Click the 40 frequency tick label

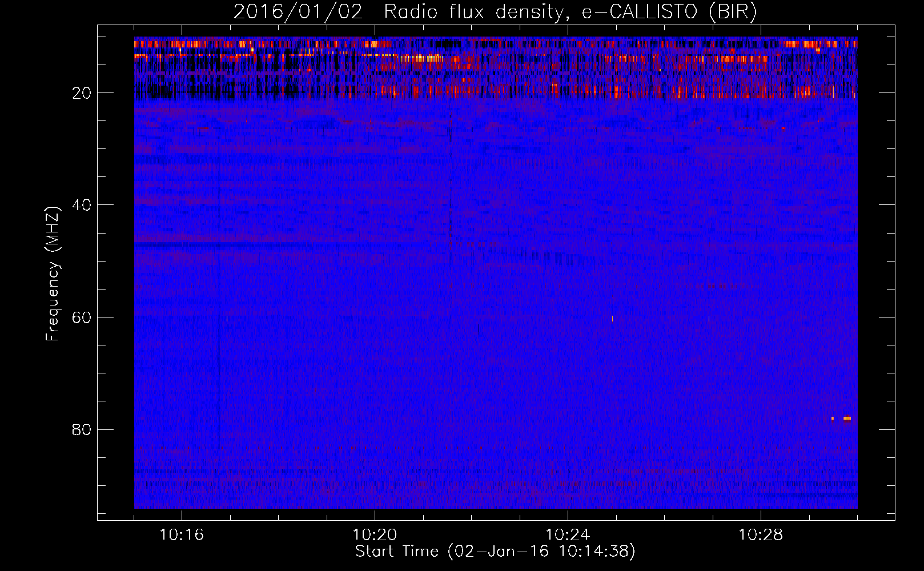click(82, 205)
